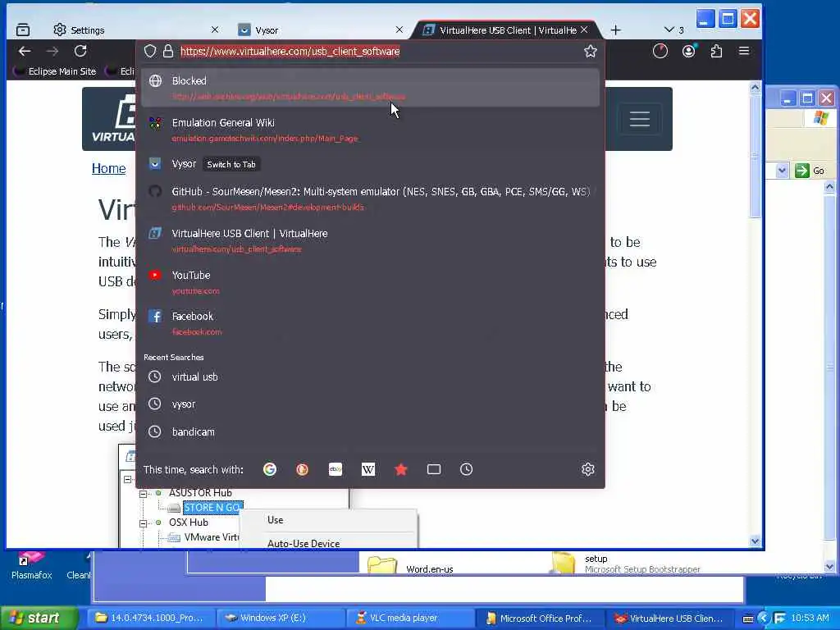Open the VirtualHere site hamburger menu
This screenshot has width=840, height=630.
coord(640,118)
